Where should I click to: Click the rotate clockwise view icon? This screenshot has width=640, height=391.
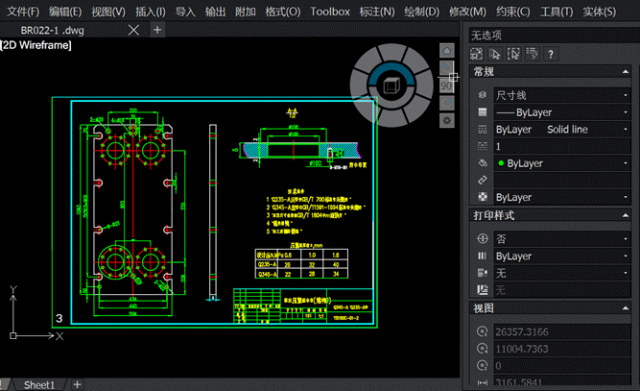pyautogui.click(x=447, y=103)
